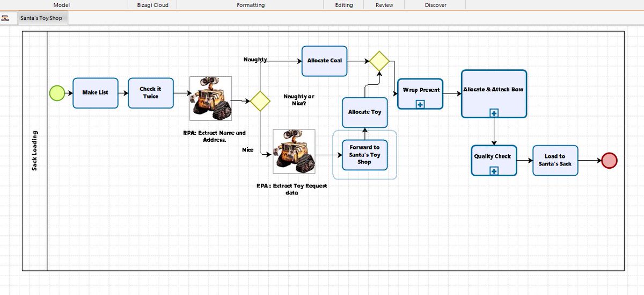Open the Model ribbon group
Image resolution: width=644 pixels, height=295 pixels.
click(x=62, y=5)
